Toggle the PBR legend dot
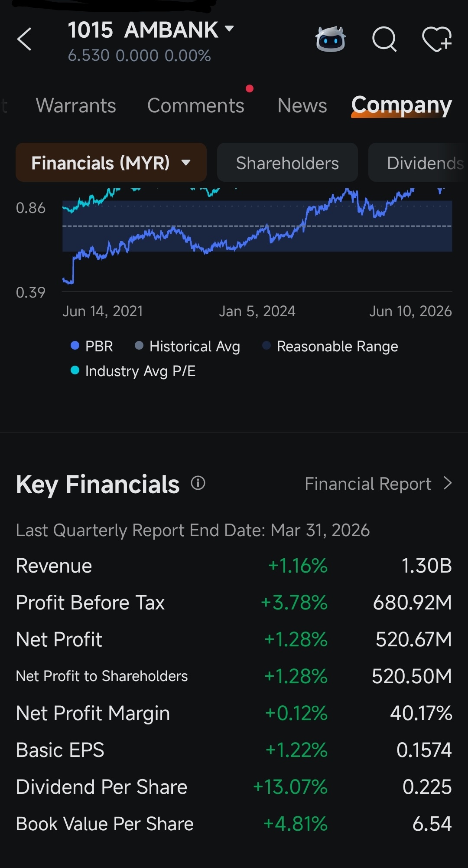The width and height of the screenshot is (468, 868). pyautogui.click(x=75, y=345)
